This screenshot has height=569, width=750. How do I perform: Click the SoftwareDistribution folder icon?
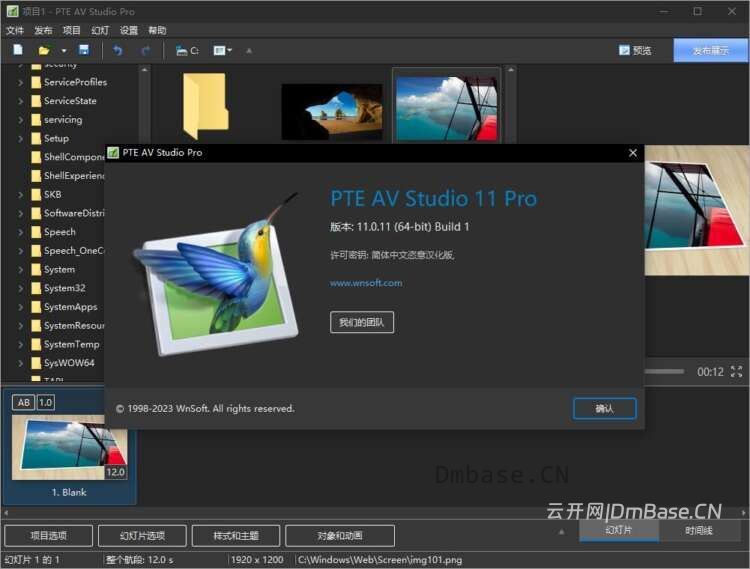click(x=36, y=213)
